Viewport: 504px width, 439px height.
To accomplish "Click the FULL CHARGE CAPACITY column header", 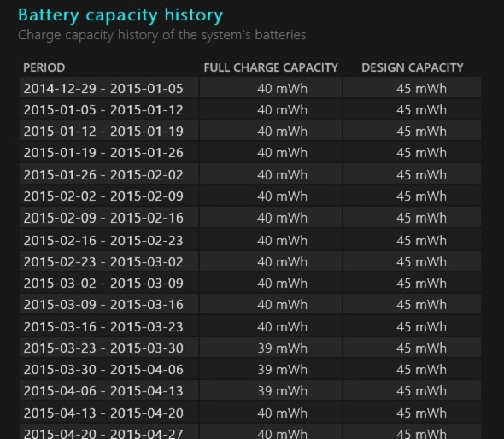I will [x=271, y=67].
